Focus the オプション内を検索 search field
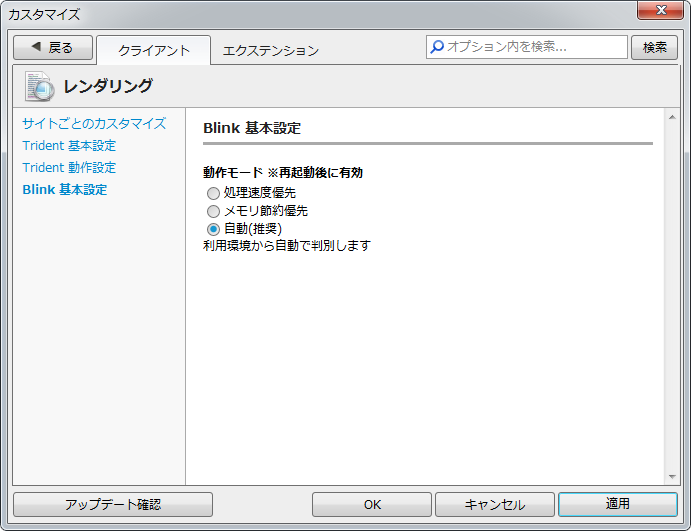Image resolution: width=691 pixels, height=531 pixels. [x=527, y=47]
